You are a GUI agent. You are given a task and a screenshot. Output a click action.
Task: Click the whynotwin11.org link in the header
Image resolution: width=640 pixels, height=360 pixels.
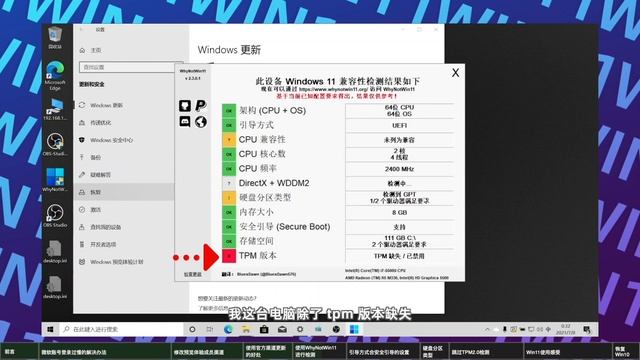pos(333,89)
